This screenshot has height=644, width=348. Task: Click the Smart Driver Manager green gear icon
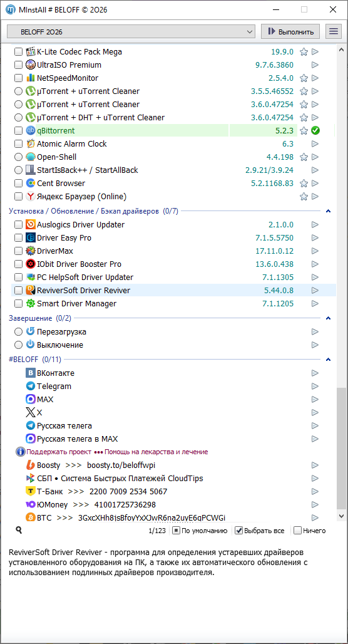(x=31, y=303)
